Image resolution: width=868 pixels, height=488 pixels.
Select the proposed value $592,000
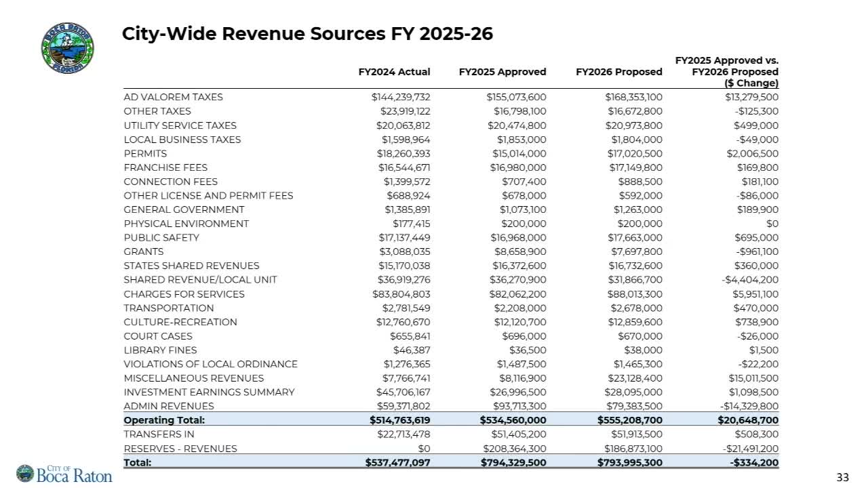(x=640, y=196)
